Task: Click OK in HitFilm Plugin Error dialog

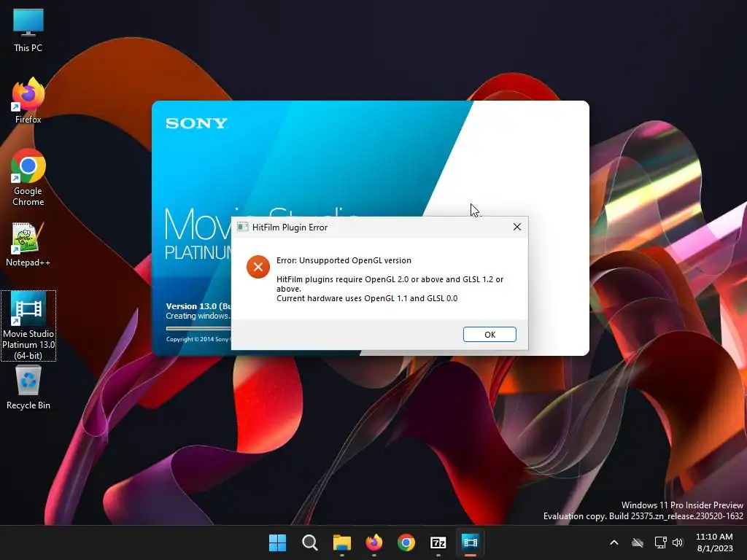Action: (489, 334)
